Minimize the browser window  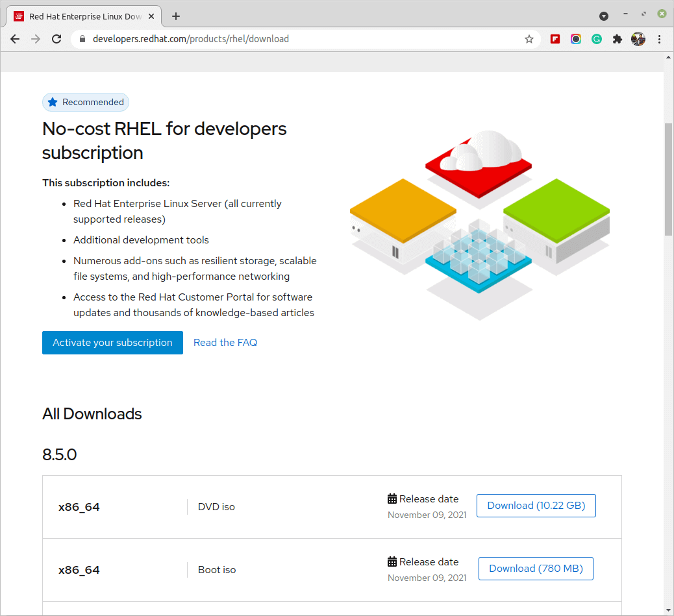click(x=625, y=14)
